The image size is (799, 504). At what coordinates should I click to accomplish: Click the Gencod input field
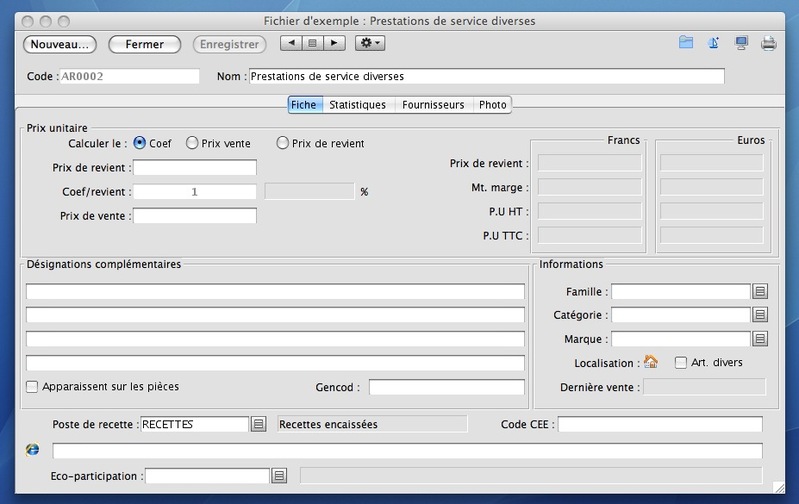446,387
